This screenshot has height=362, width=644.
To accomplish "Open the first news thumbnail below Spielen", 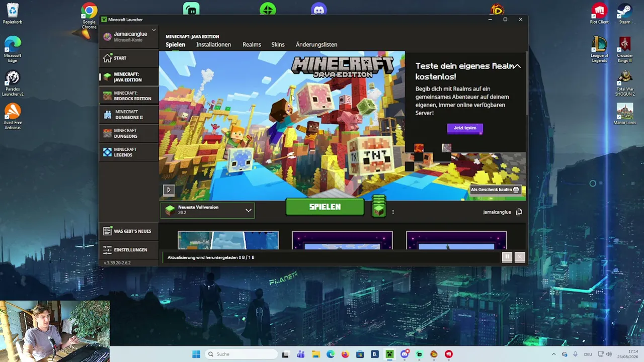I will click(228, 240).
